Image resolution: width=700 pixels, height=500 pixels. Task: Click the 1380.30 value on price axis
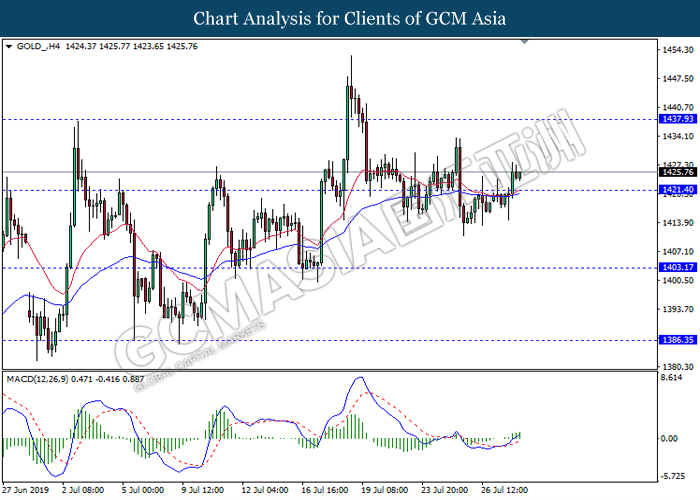tap(675, 366)
